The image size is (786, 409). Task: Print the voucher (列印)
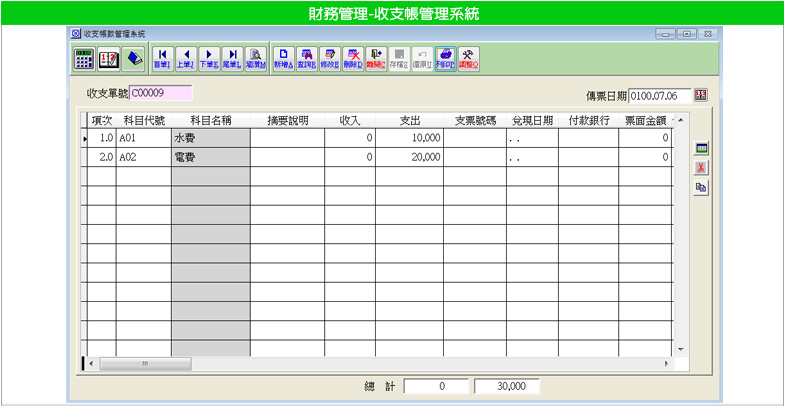coord(446,58)
